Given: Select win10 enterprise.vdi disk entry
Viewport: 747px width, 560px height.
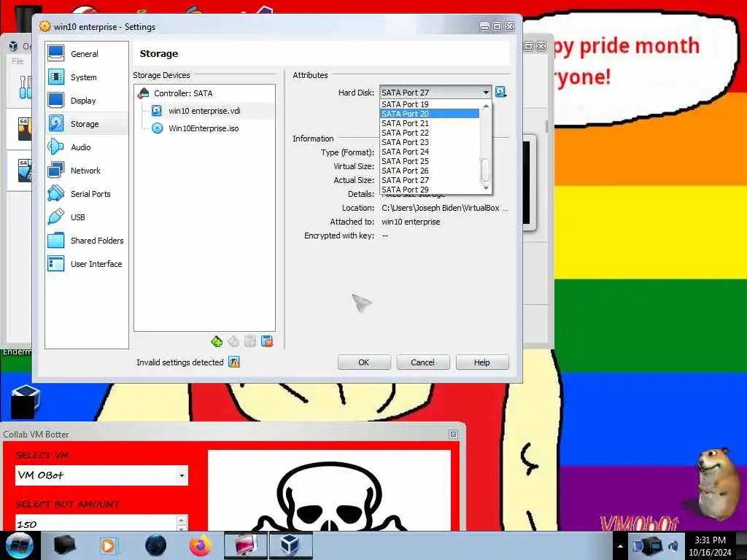Looking at the screenshot, I should [x=204, y=111].
